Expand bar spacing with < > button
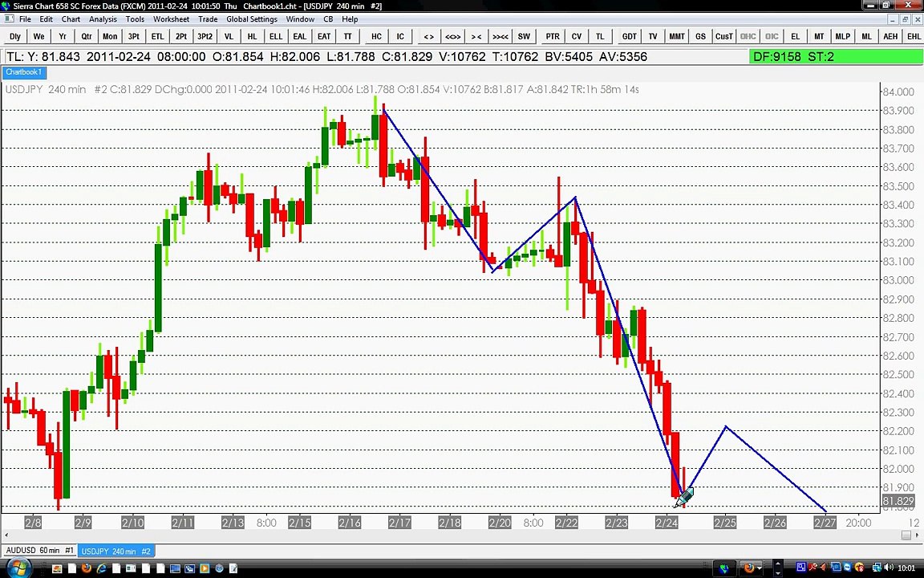This screenshot has height=578, width=924. (429, 37)
